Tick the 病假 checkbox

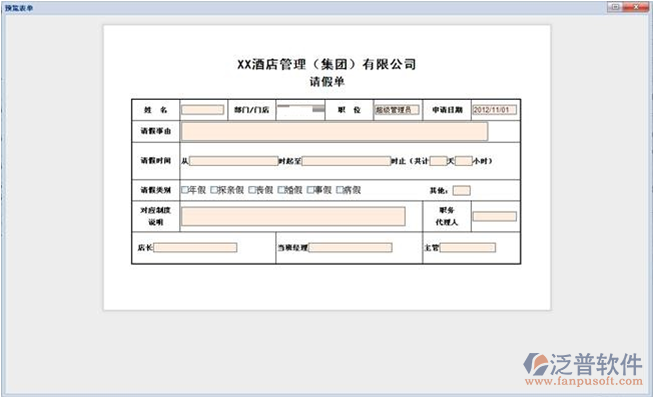339,190
